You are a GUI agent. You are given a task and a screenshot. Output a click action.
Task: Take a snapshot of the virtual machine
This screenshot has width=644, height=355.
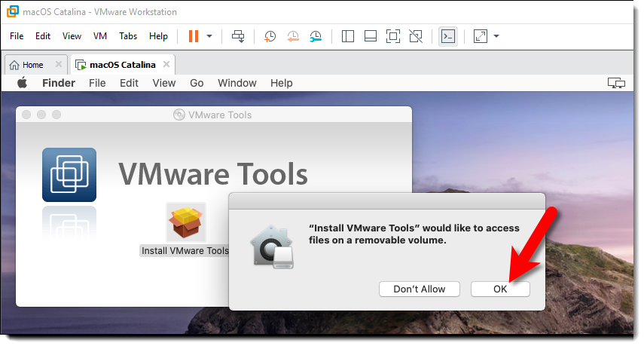coord(270,36)
